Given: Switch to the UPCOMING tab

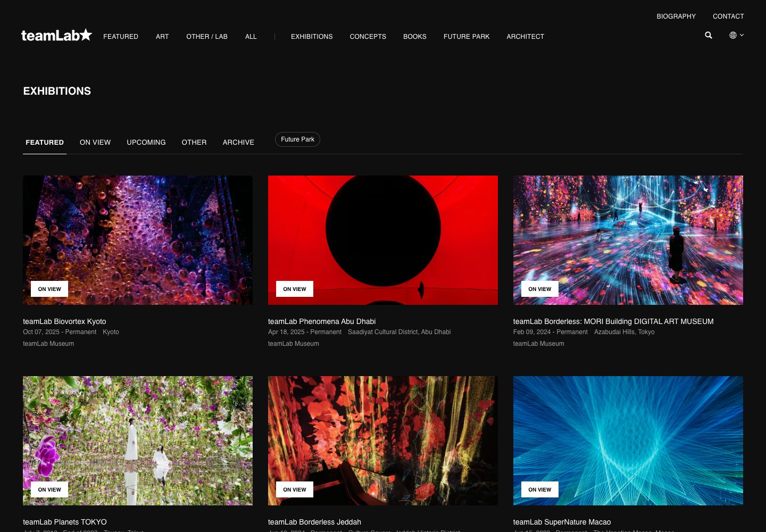Looking at the screenshot, I should 146,143.
